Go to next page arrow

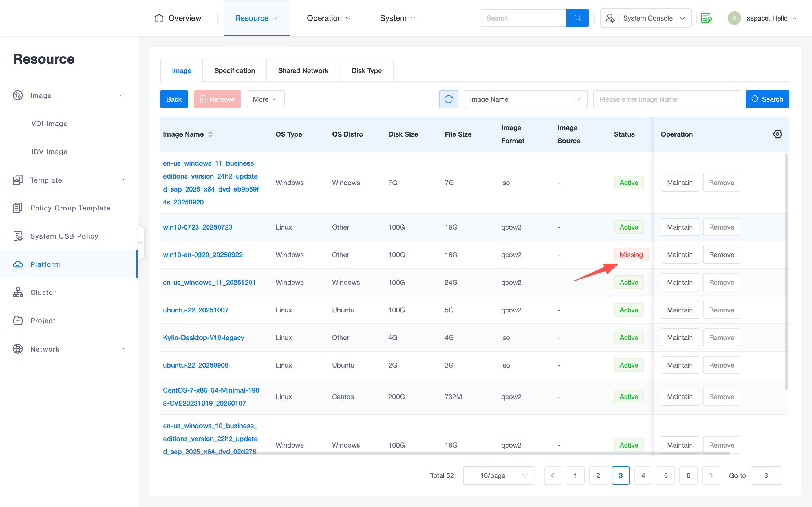711,475
